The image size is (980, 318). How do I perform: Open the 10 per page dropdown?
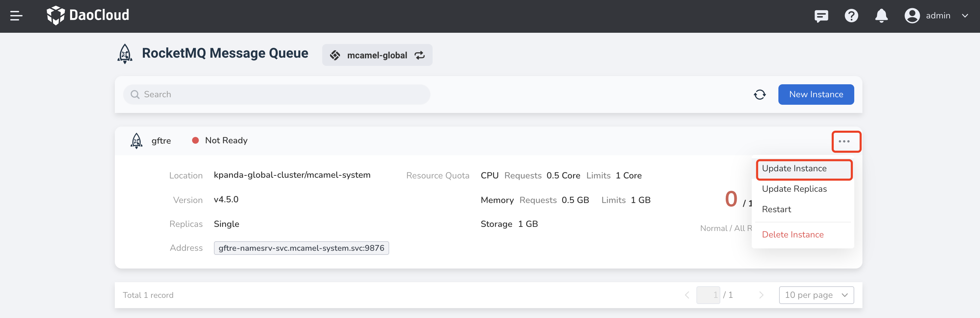click(x=816, y=295)
